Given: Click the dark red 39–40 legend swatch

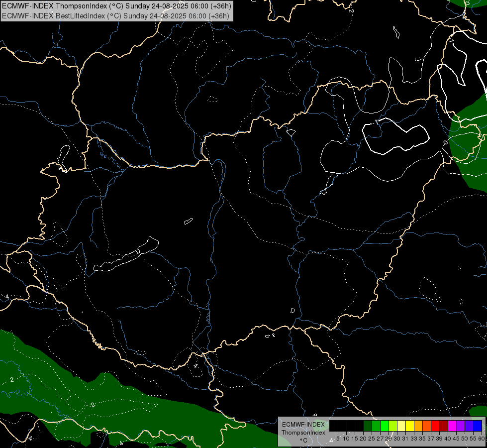Looking at the screenshot, I should click(444, 426).
